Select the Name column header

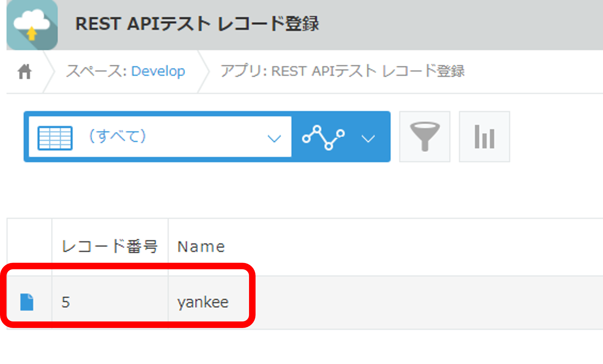pos(201,245)
